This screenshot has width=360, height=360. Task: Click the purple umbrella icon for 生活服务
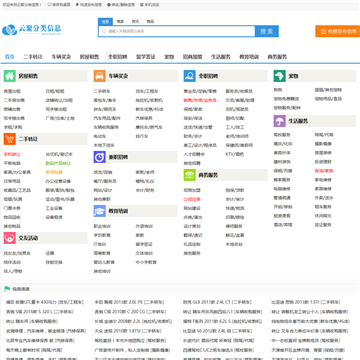[x=280, y=121]
